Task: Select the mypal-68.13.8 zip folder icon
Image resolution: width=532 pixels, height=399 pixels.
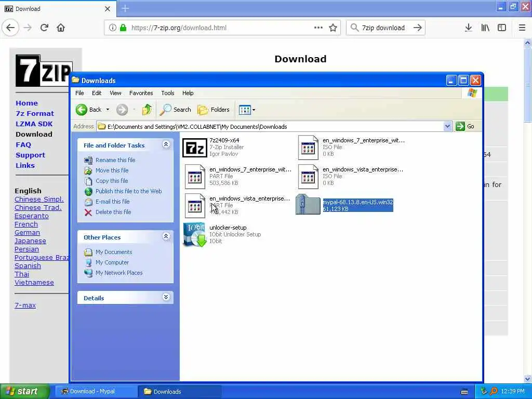Action: 308,204
